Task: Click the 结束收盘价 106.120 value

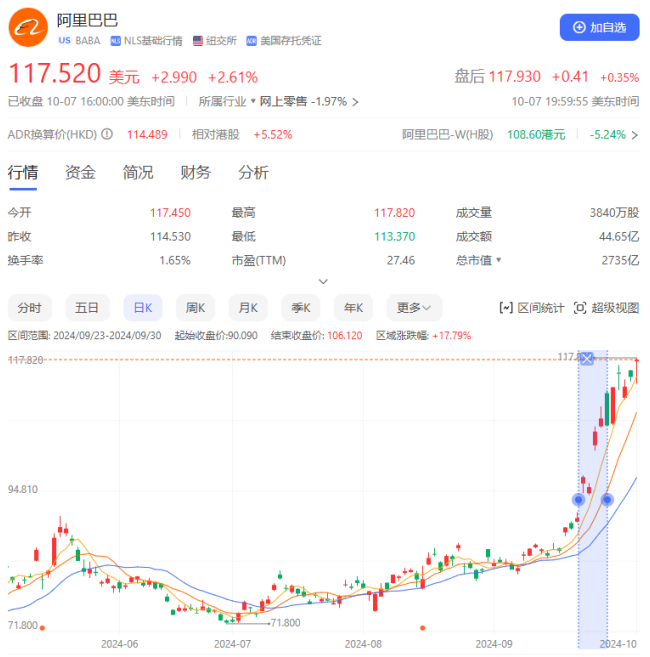Action: [x=344, y=336]
